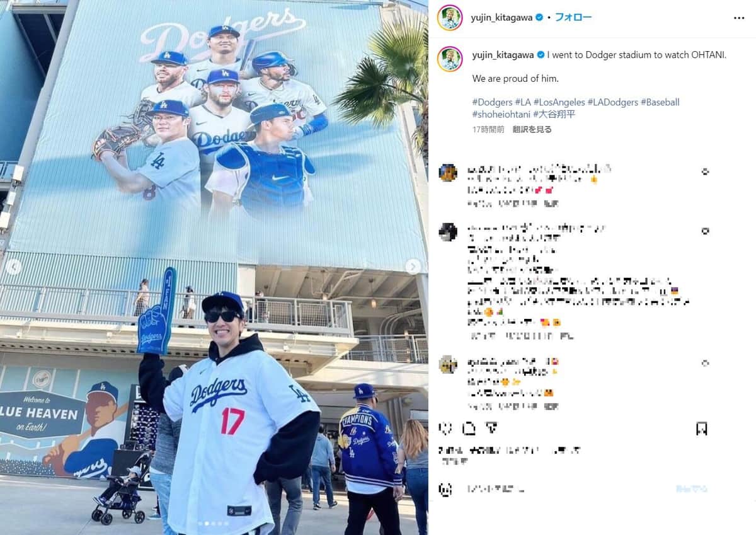The height and width of the screenshot is (535, 756).
Task: Click the add comment input field
Action: (x=567, y=489)
